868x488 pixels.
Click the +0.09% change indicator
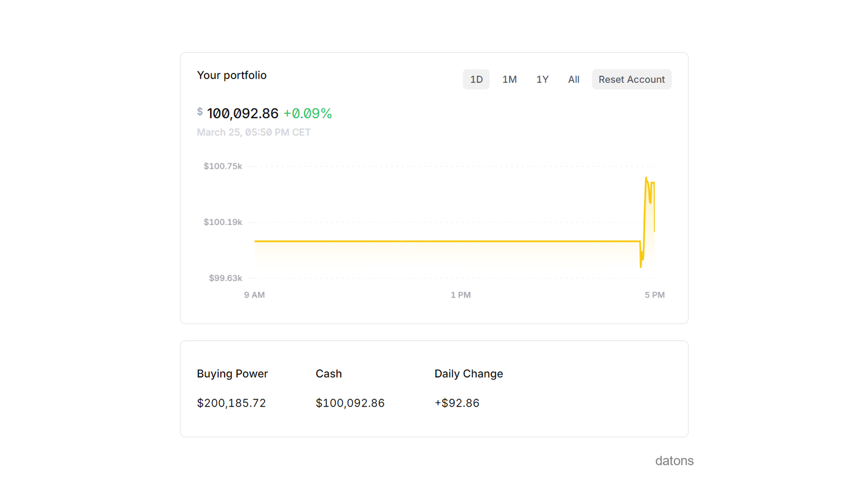pos(307,113)
